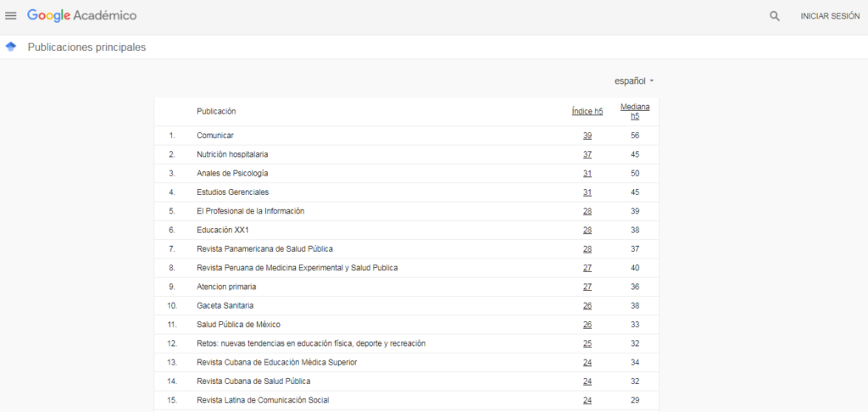The height and width of the screenshot is (412, 868).
Task: Click the Mediana h5 column header
Action: (635, 111)
